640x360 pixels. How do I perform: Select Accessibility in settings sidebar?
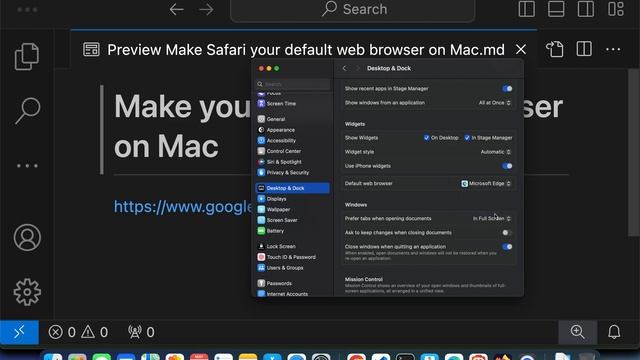(293, 140)
